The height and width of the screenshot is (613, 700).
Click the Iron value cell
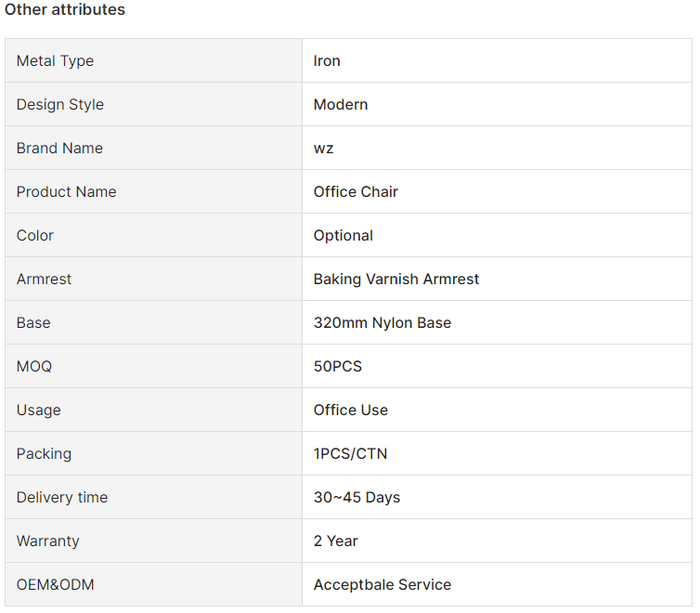click(x=497, y=60)
